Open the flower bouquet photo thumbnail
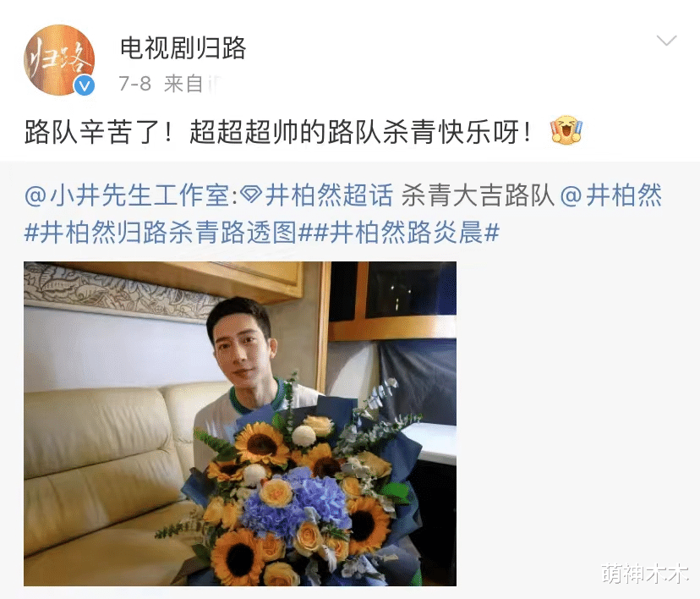 click(240, 424)
